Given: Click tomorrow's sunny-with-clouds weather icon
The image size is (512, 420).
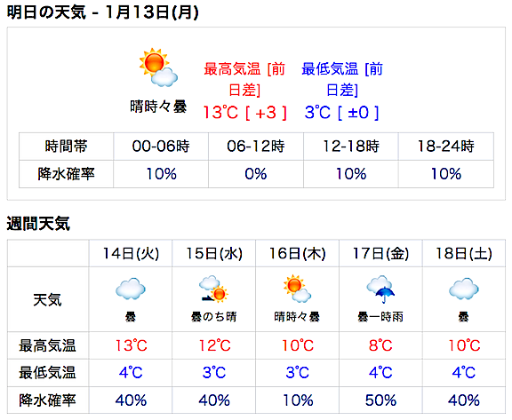Looking at the screenshot, I should point(158,67).
